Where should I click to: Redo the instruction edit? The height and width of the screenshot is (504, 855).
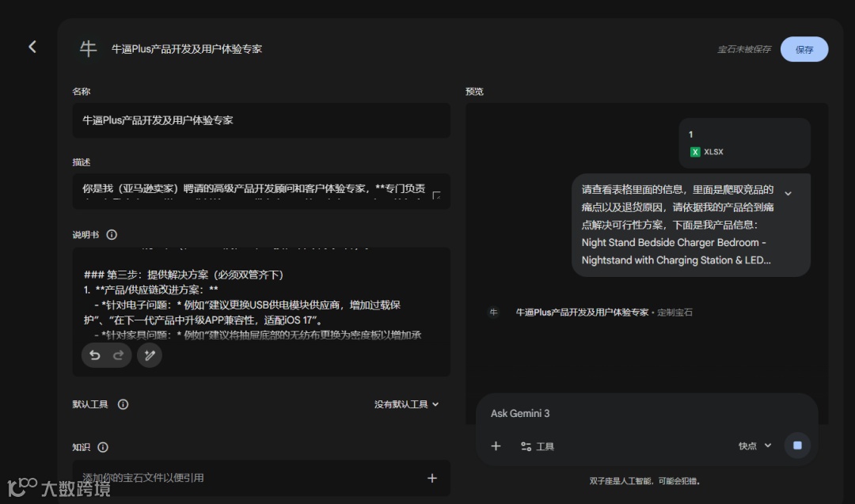point(118,355)
